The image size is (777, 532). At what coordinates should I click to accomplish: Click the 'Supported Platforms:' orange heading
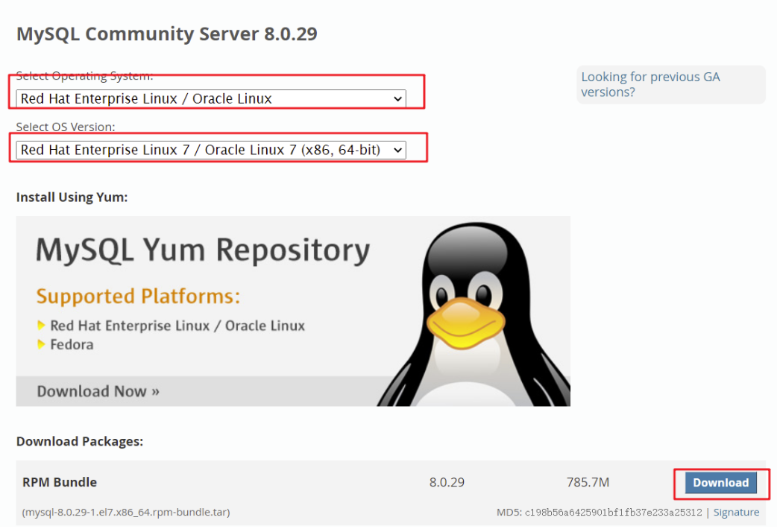138,297
